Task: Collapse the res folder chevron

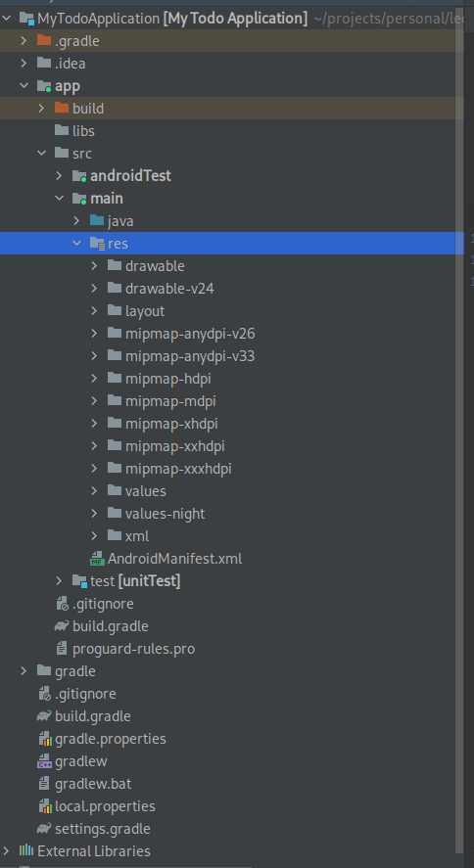Action: click(77, 243)
